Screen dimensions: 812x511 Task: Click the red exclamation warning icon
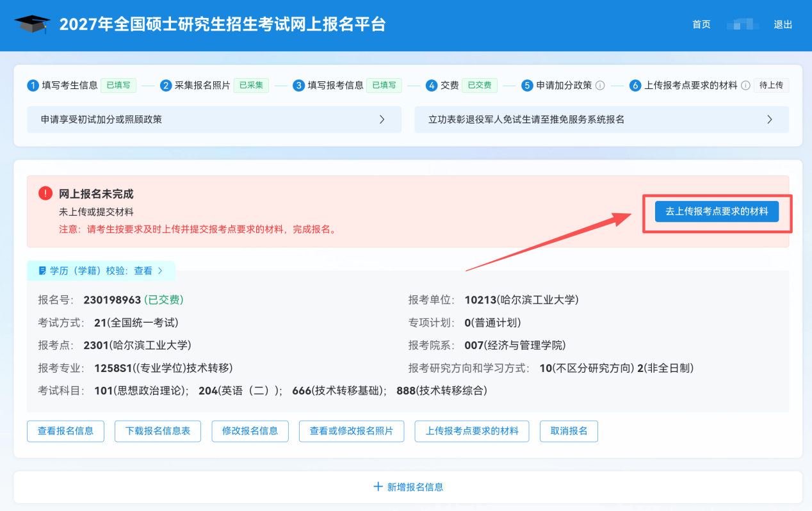pyautogui.click(x=45, y=193)
